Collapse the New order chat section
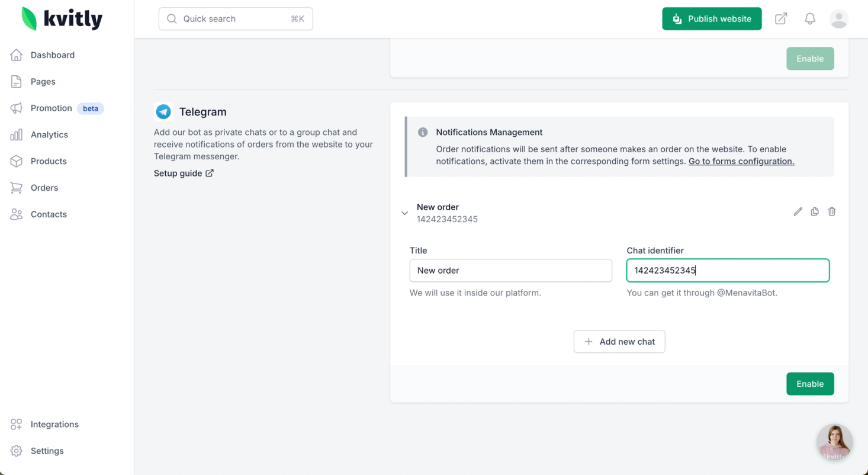This screenshot has width=868, height=475. [405, 213]
